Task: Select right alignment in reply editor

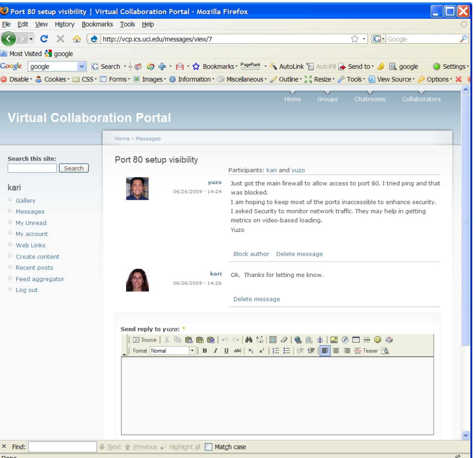Action: coord(347,351)
